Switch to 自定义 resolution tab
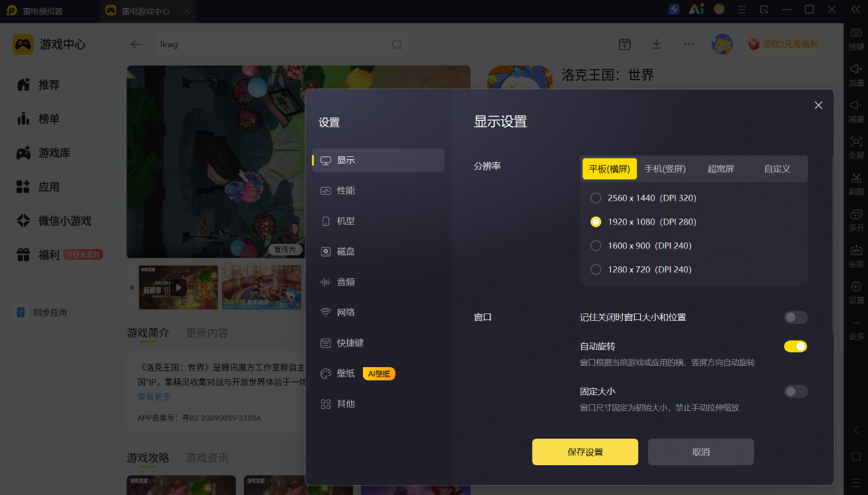 pos(777,169)
